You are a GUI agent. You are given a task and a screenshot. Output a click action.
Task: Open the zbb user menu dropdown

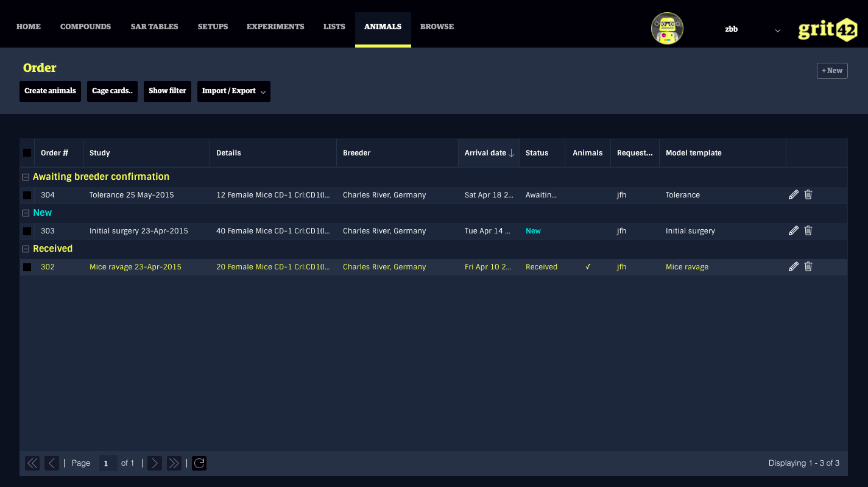coord(753,29)
